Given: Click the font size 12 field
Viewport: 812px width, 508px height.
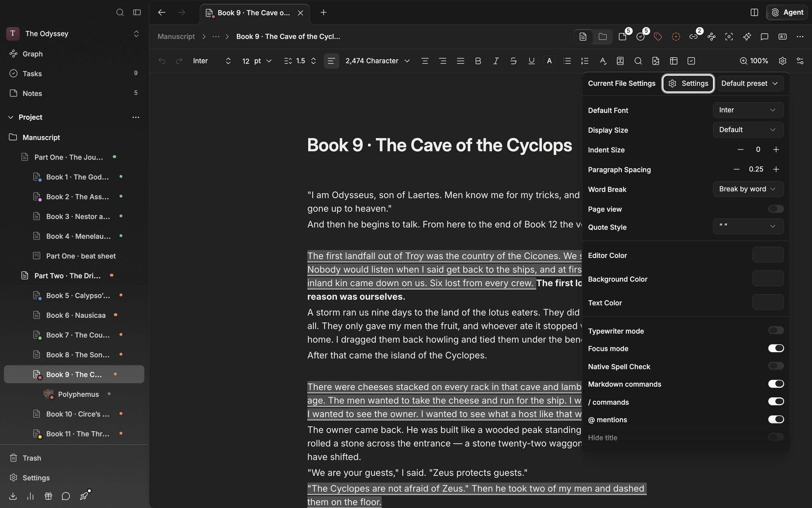Looking at the screenshot, I should (x=246, y=61).
